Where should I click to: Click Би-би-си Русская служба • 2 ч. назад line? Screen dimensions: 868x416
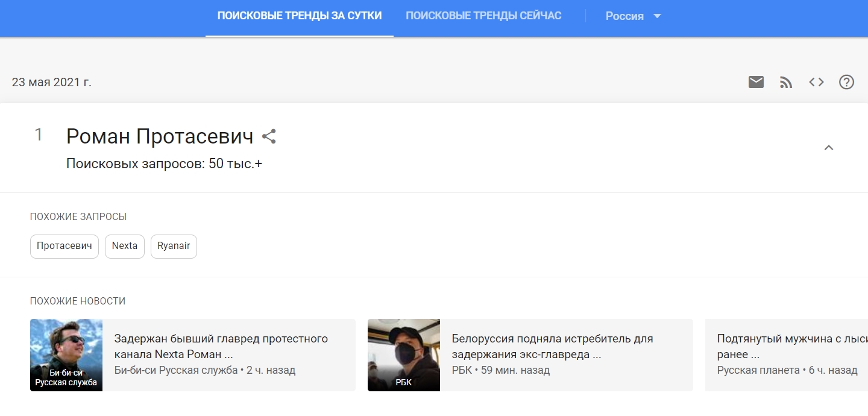click(205, 370)
